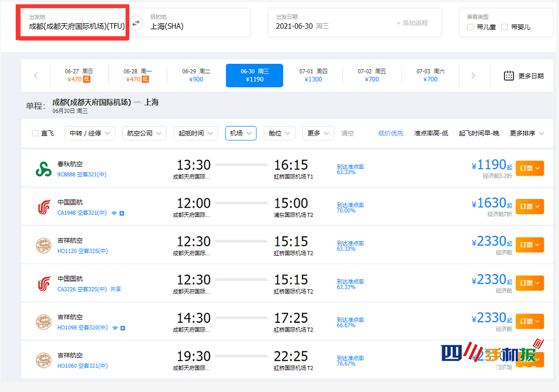Open flight details link 9C8888 空客321(中)
559x392 pixels.
(x=82, y=174)
